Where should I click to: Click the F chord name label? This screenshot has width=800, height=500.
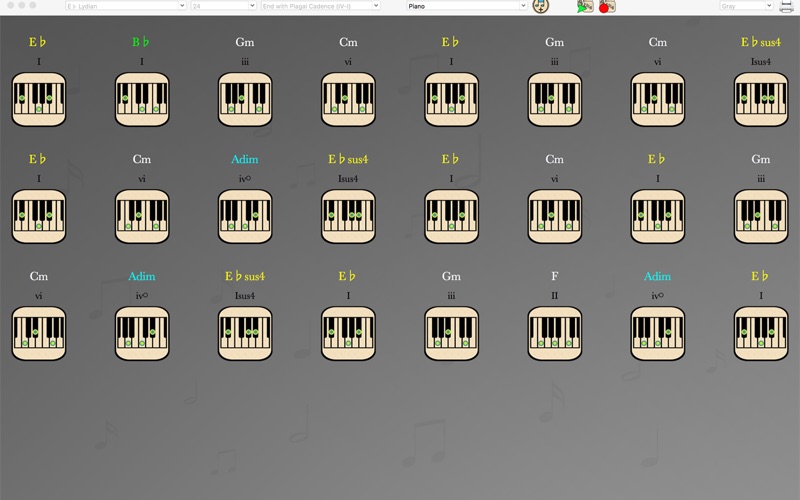555,276
